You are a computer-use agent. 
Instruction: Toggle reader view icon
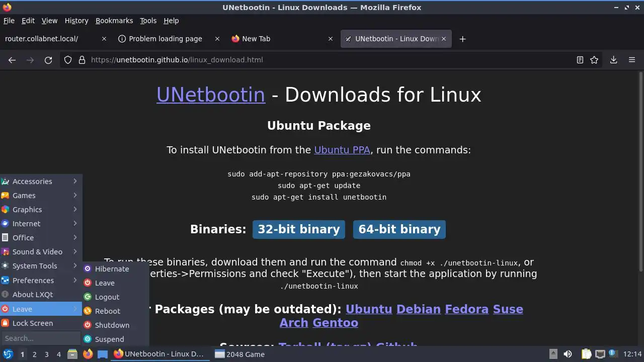(580, 60)
